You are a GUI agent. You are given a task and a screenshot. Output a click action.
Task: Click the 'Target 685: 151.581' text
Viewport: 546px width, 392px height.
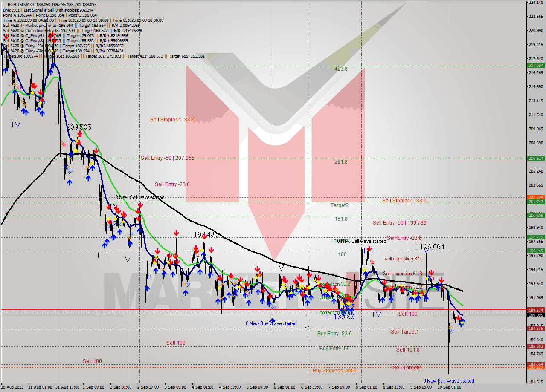[x=187, y=56]
